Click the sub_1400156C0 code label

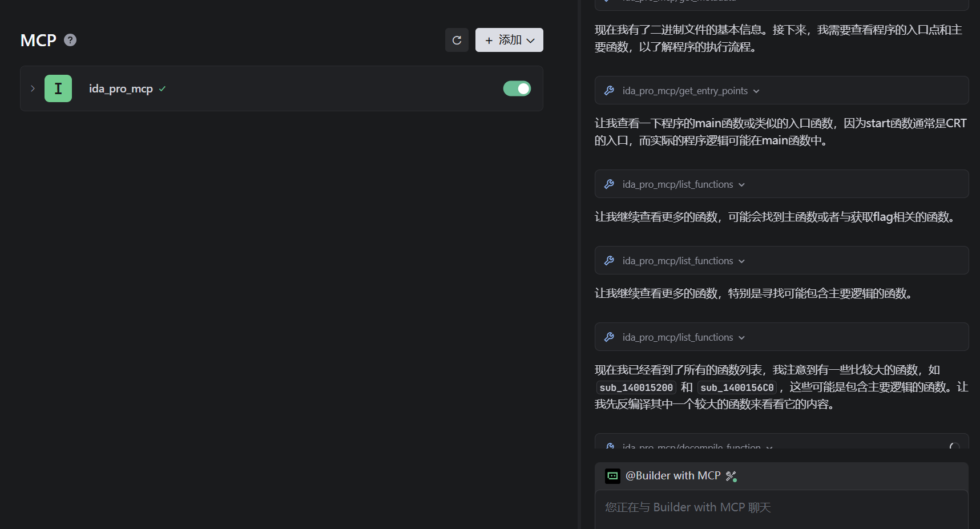pyautogui.click(x=737, y=387)
